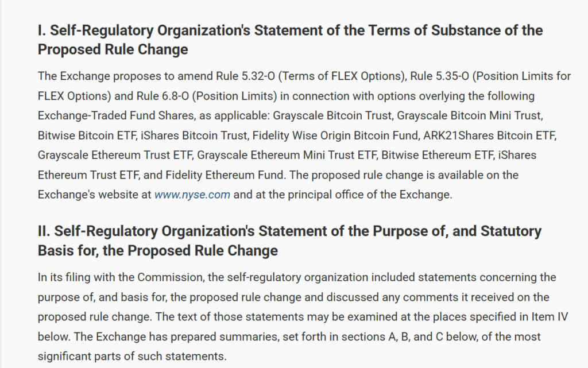Click the words 'Bitwise Ethereum ETF'
This screenshot has height=368, width=588.
(437, 155)
